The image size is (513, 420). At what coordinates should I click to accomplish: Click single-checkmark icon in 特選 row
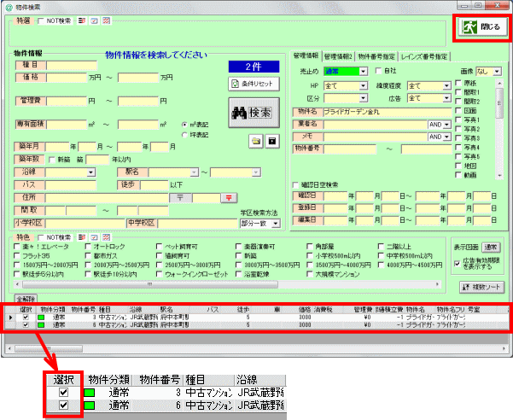(x=94, y=21)
